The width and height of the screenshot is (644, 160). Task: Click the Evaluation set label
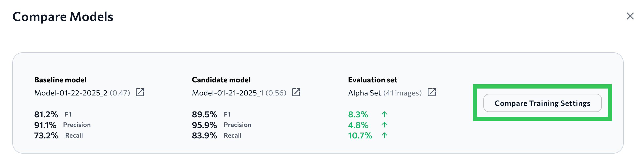tap(372, 80)
